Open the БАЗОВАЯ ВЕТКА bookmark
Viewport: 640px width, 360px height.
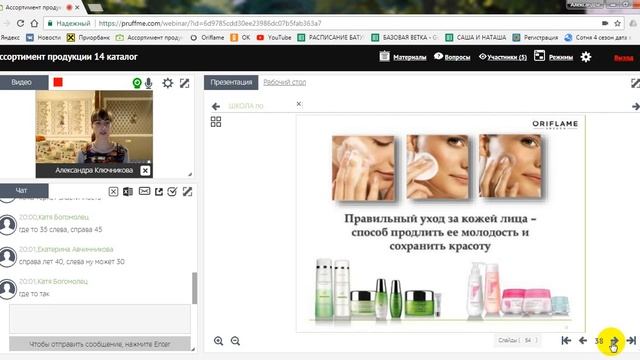point(404,38)
